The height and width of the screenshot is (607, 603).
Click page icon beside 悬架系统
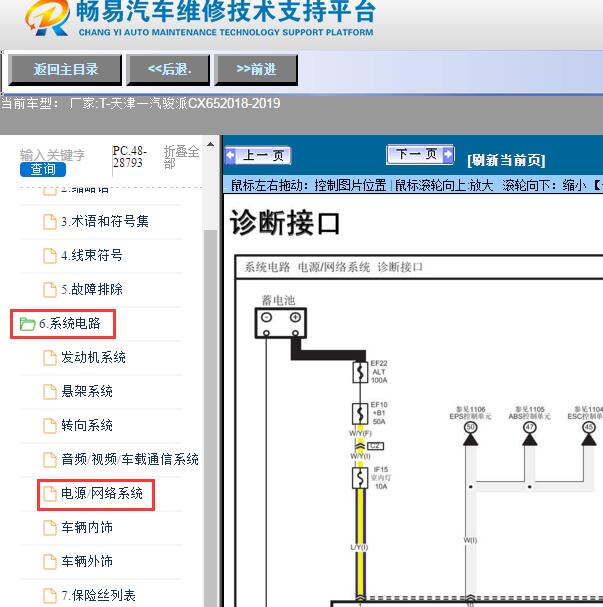(x=50, y=392)
